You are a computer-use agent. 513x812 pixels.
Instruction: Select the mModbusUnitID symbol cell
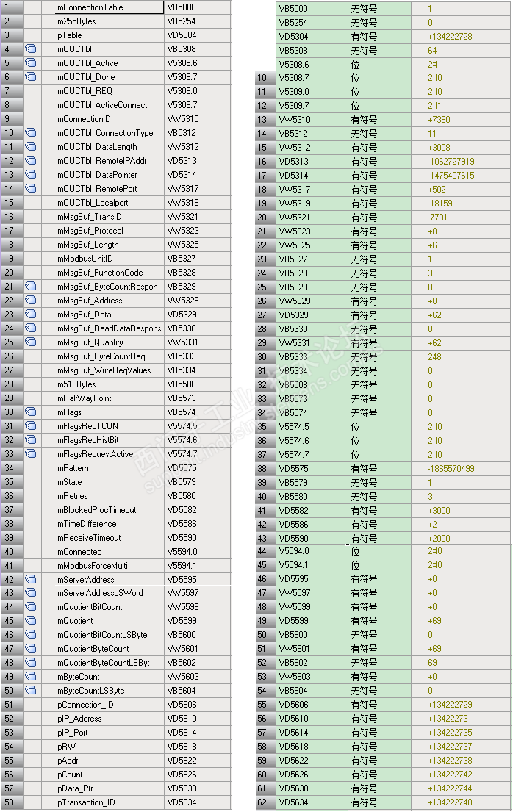pyautogui.click(x=110, y=259)
